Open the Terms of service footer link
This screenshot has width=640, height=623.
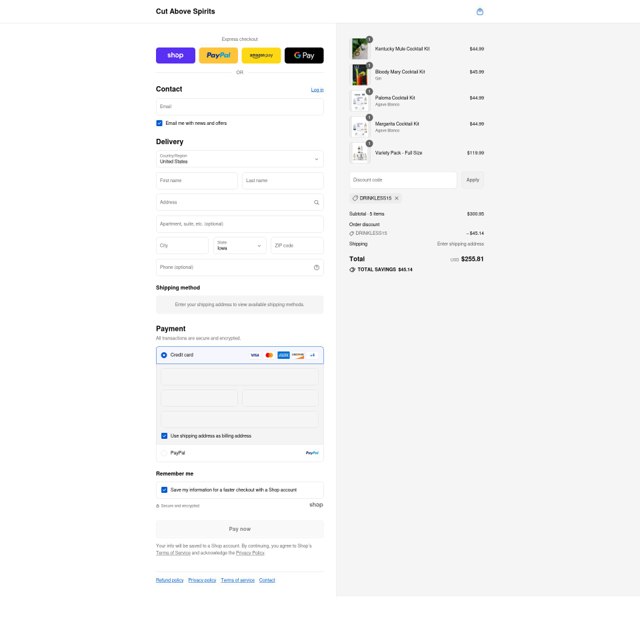(238, 581)
